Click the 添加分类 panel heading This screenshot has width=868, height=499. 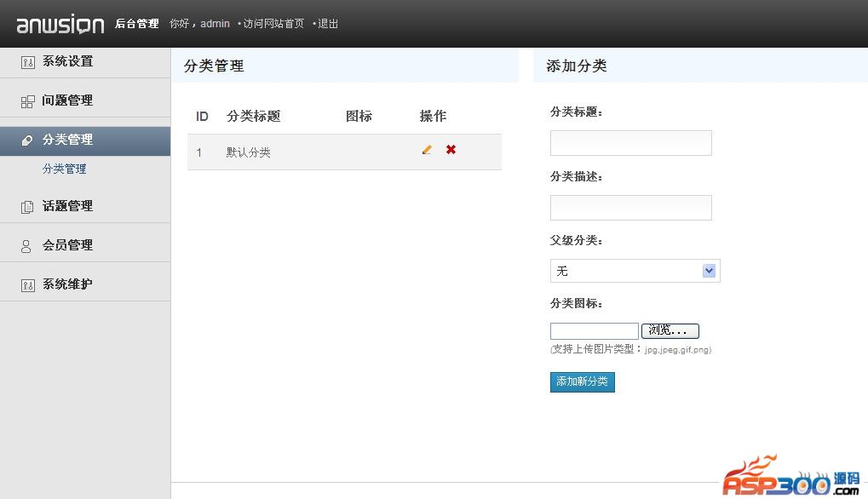577,66
